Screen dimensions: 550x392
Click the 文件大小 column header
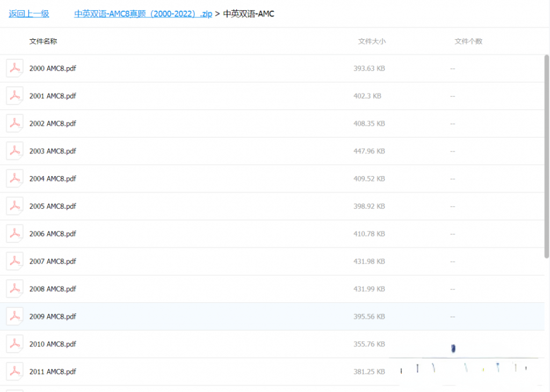coord(372,41)
